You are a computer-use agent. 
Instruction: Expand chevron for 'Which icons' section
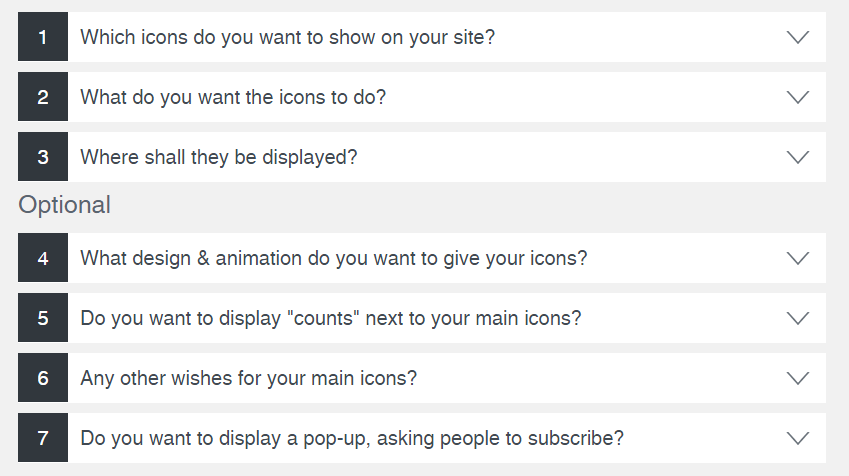[797, 37]
